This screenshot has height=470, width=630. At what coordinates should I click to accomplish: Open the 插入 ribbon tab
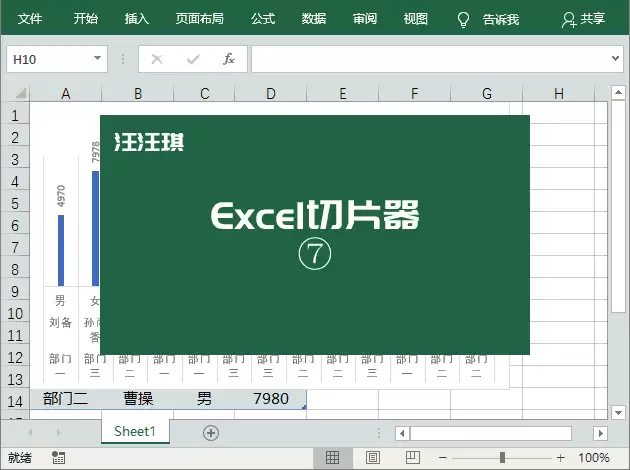pos(137,18)
